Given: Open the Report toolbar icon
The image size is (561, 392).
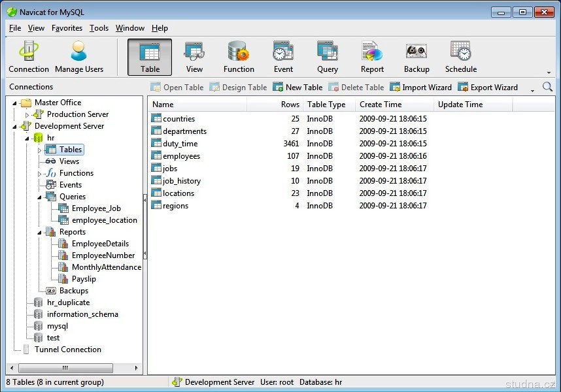Looking at the screenshot, I should click(372, 57).
